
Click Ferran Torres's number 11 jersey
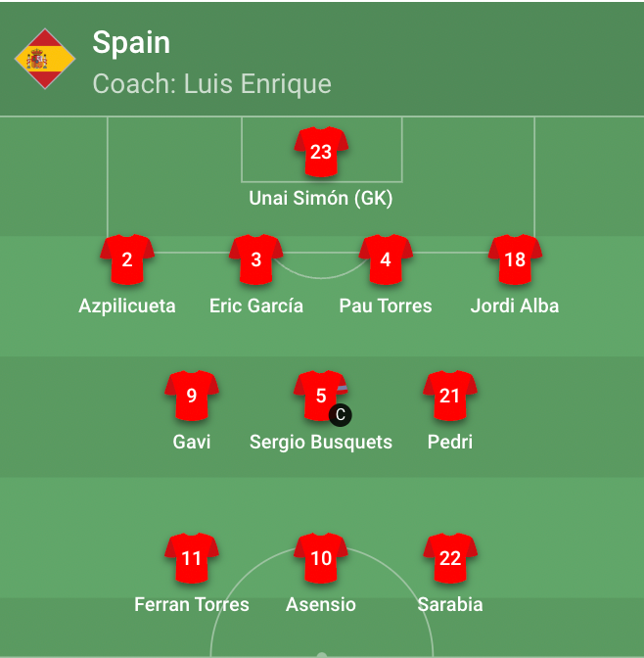pyautogui.click(x=192, y=558)
